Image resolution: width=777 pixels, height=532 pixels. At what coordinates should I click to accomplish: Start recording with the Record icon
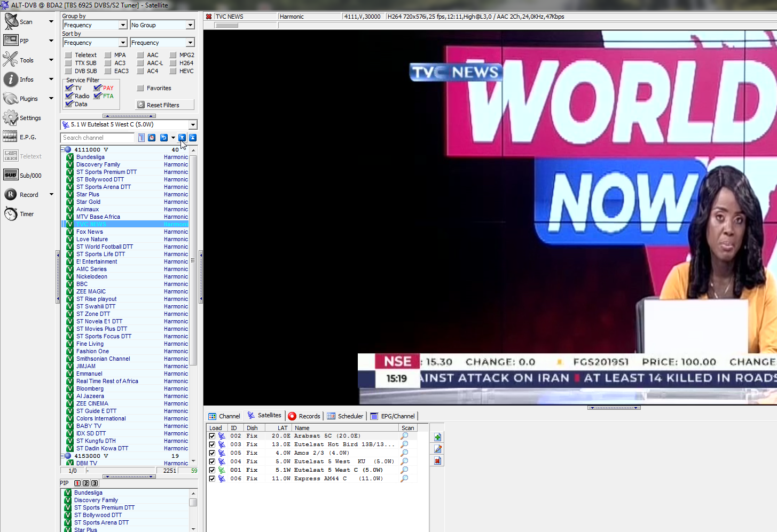(x=11, y=194)
